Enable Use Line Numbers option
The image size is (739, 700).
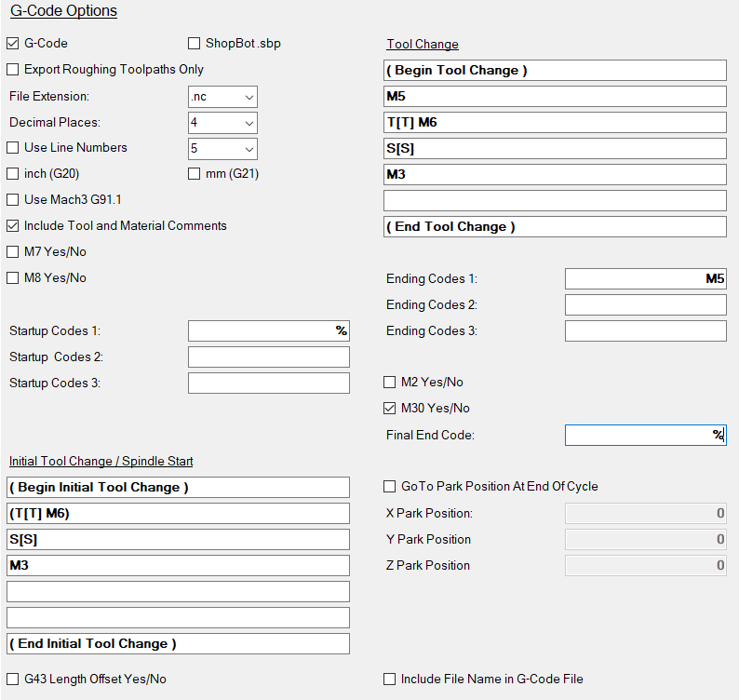coord(13,147)
